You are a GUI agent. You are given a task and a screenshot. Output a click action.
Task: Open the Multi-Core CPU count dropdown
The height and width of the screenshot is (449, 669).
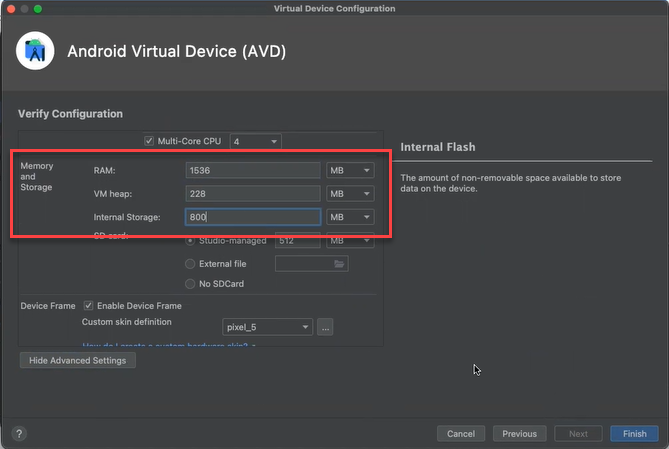[x=255, y=141]
